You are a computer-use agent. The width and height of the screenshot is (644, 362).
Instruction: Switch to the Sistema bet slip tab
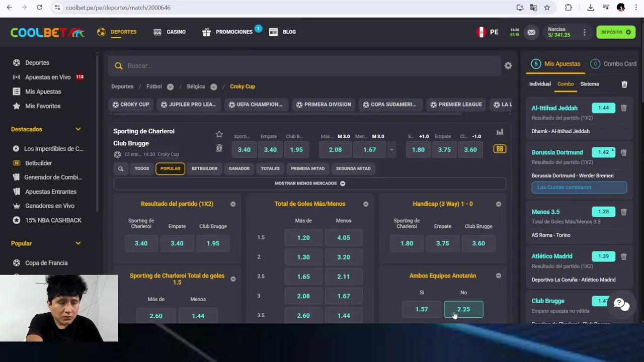click(590, 84)
